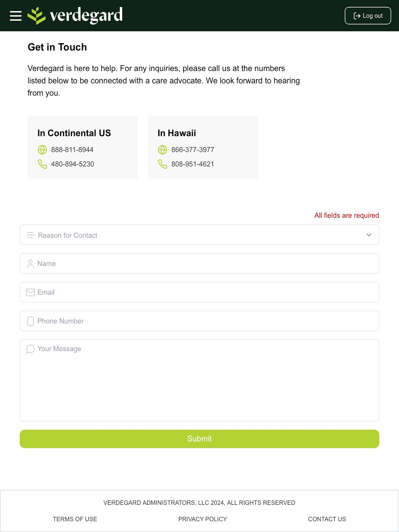This screenshot has width=399, height=532.
Task: Click the phone icon beside 808-951-4621
Action: pyautogui.click(x=162, y=164)
